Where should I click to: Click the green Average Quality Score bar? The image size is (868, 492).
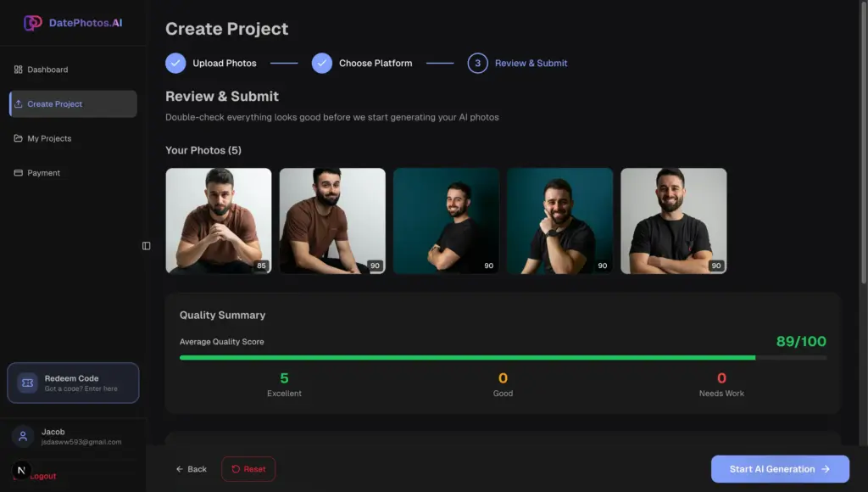[x=466, y=358]
